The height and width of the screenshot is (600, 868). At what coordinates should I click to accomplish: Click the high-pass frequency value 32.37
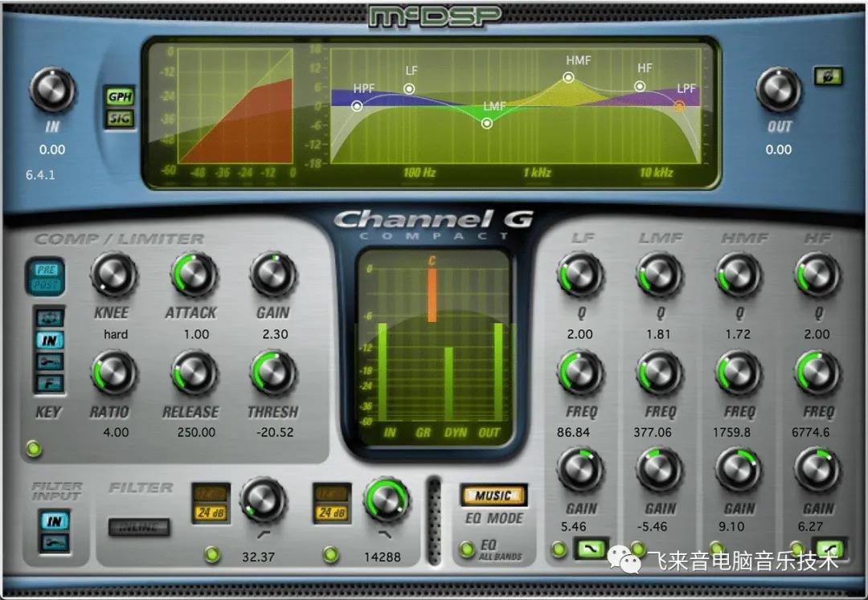coord(259,557)
